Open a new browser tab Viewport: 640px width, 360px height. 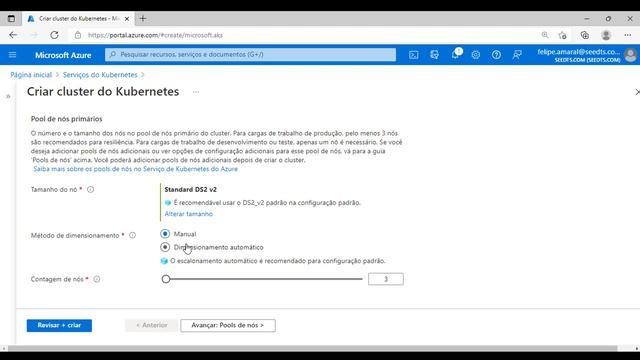143,18
